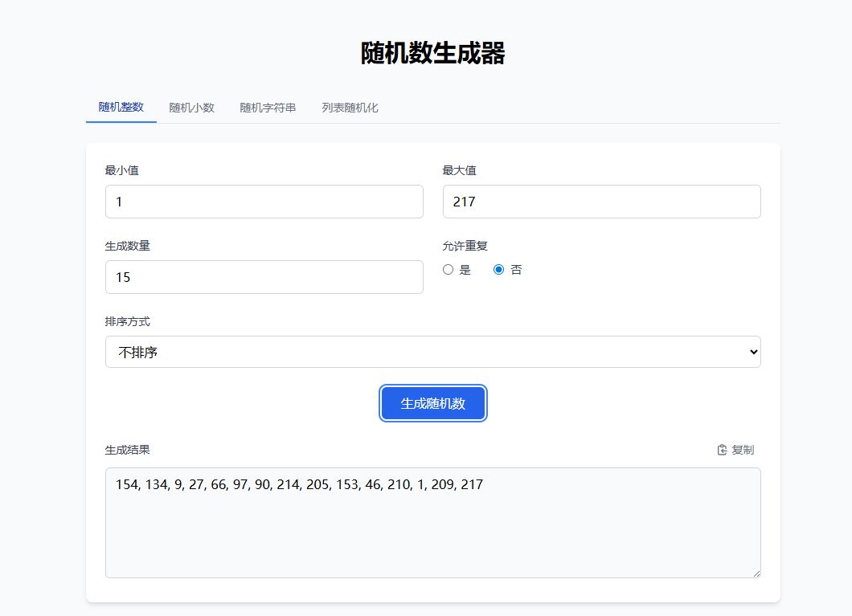Click the copy icon next to 复制

click(x=722, y=450)
